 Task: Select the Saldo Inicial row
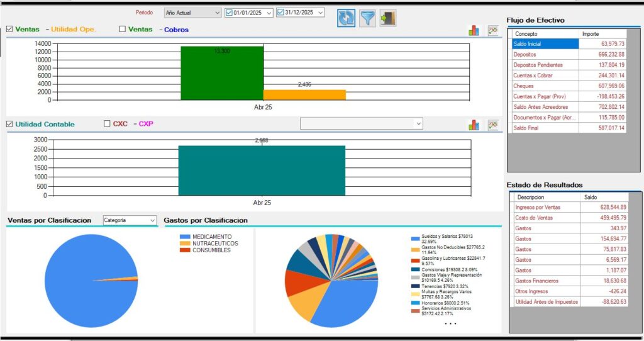point(545,44)
